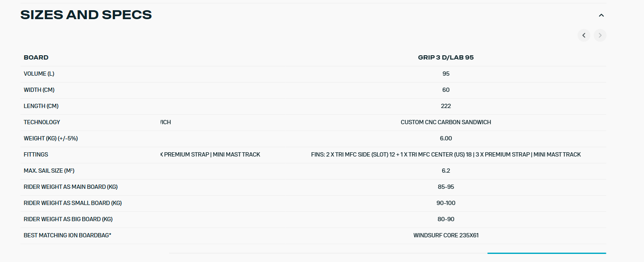
Task: Click the Board header label
Action: [36, 57]
